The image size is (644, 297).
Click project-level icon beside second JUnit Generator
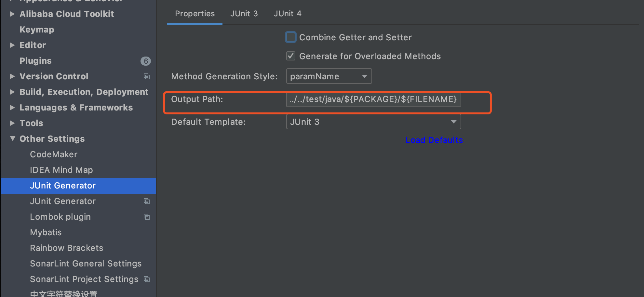pos(147,201)
